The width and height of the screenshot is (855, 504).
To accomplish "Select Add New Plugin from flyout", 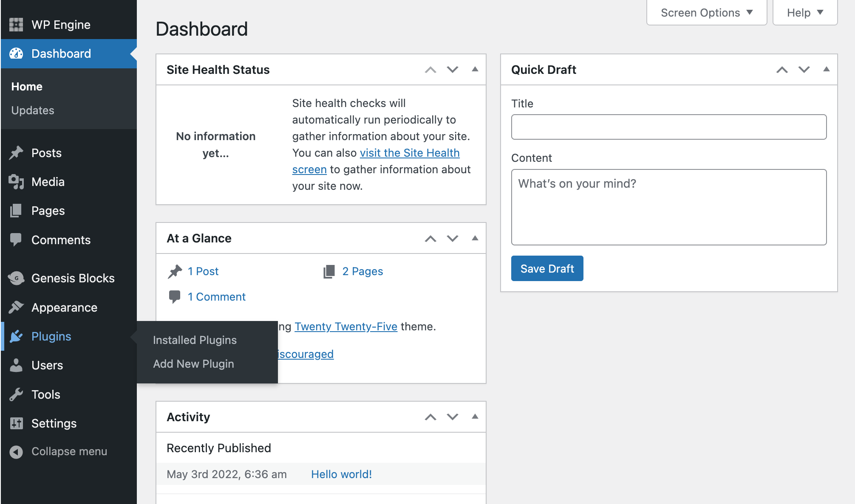I will coord(193,364).
